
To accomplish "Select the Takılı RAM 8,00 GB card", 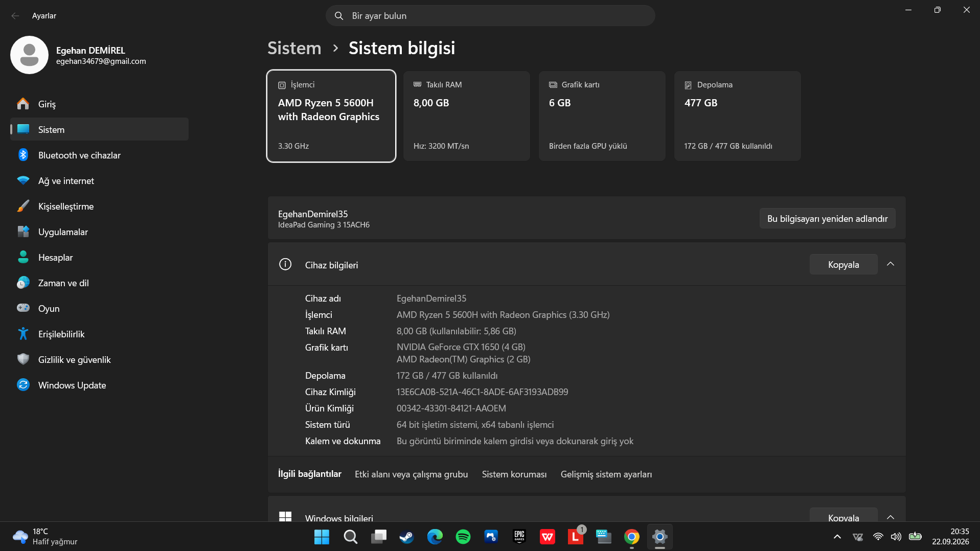I will [467, 116].
